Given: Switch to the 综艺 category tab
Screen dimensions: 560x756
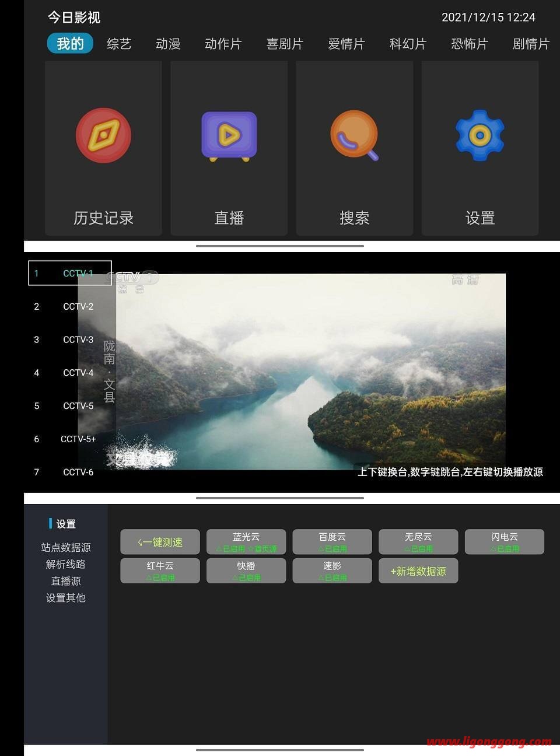Looking at the screenshot, I should 119,44.
